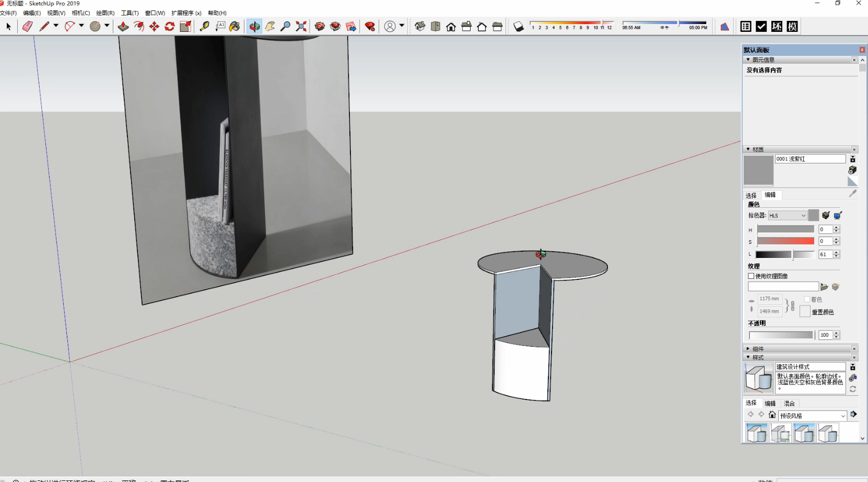This screenshot has width=868, height=482.
Task: Activate the Rotate tool
Action: tap(170, 26)
